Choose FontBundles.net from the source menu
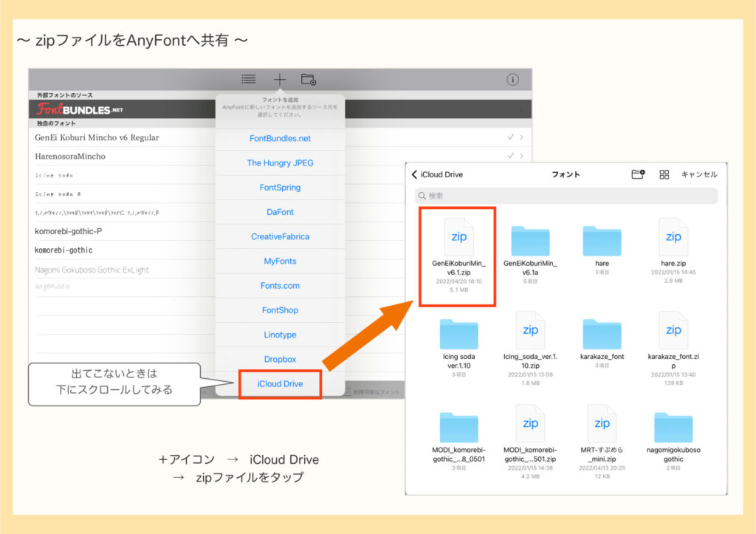This screenshot has width=756, height=534. [x=280, y=138]
